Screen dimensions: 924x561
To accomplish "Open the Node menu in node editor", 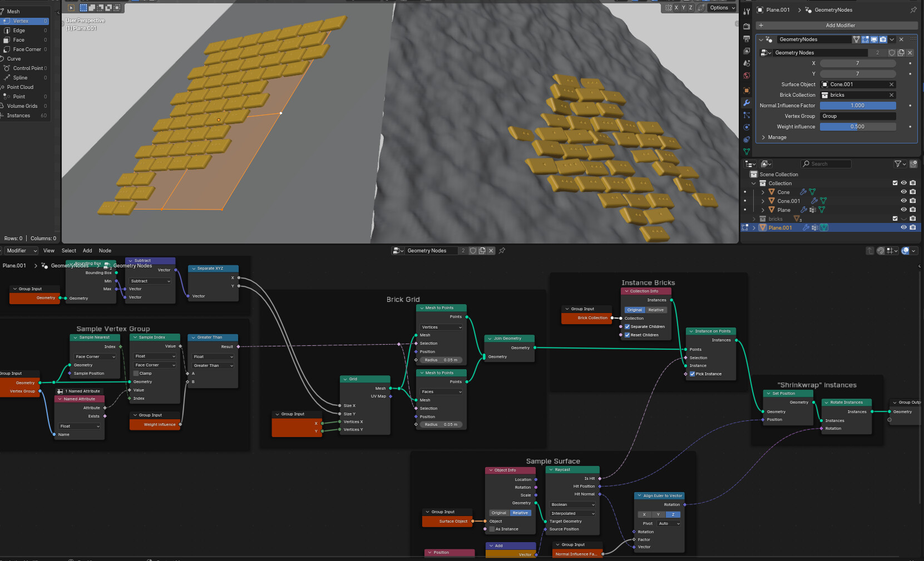I will [x=105, y=251].
